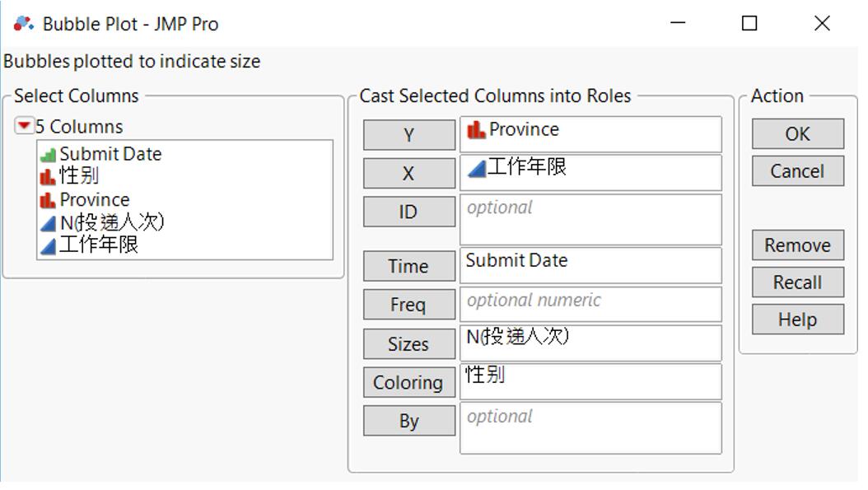Viewport: 868px width, 490px height.
Task: Click the green ordinal icon for Submit Date
Action: [49, 155]
